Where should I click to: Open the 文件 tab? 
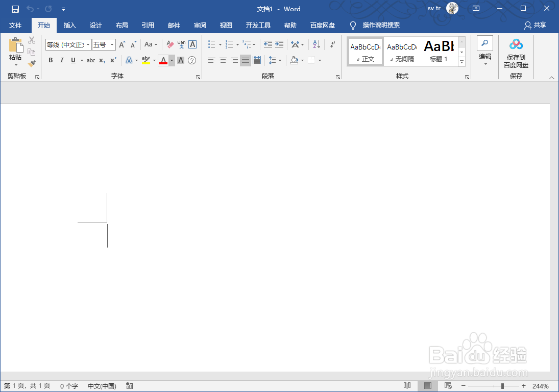15,26
